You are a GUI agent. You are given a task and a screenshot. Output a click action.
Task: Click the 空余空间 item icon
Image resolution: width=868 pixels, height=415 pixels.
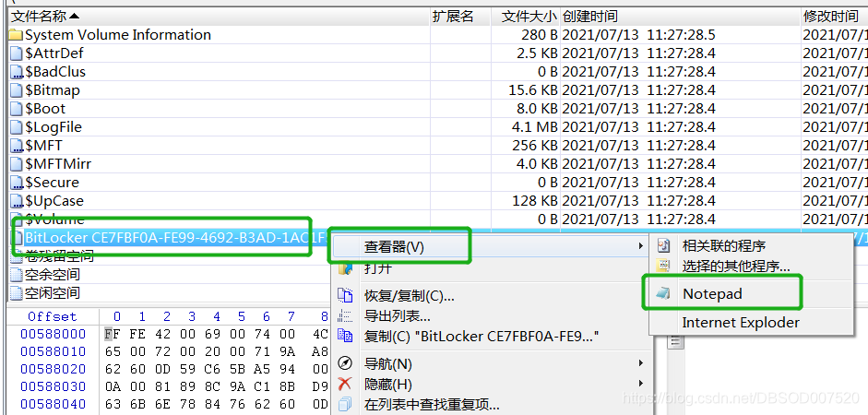point(18,275)
